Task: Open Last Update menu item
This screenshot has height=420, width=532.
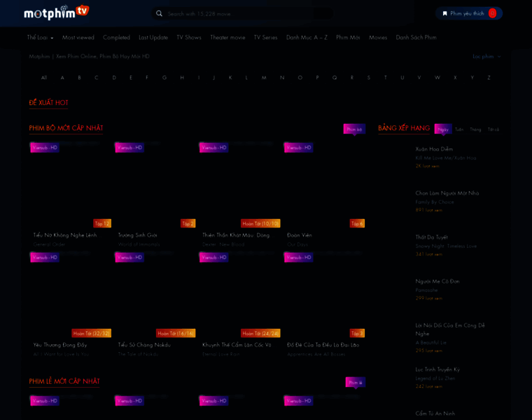Action: tap(153, 38)
